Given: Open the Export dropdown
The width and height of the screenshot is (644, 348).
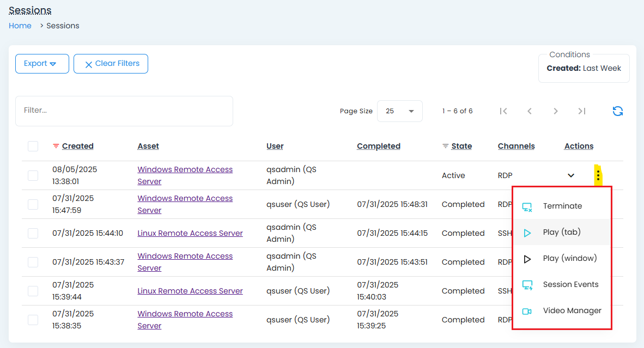Looking at the screenshot, I should click(x=42, y=64).
